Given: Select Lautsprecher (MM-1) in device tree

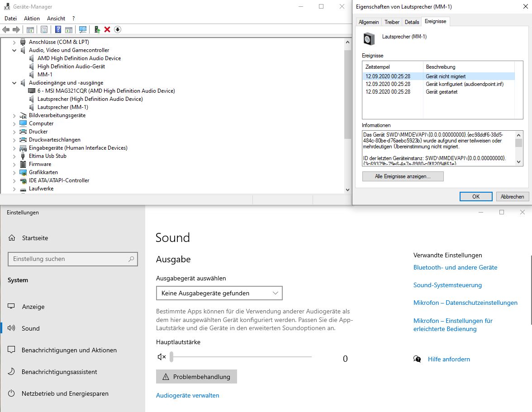Looking at the screenshot, I should coord(63,107).
